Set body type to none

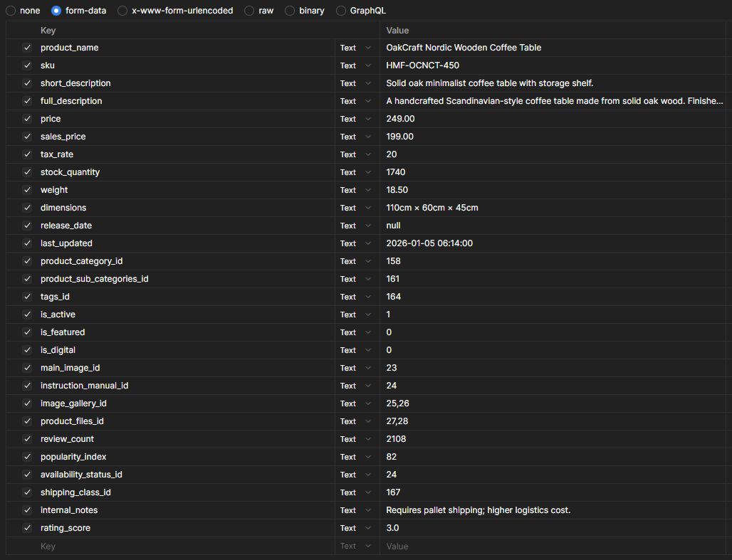coord(23,11)
